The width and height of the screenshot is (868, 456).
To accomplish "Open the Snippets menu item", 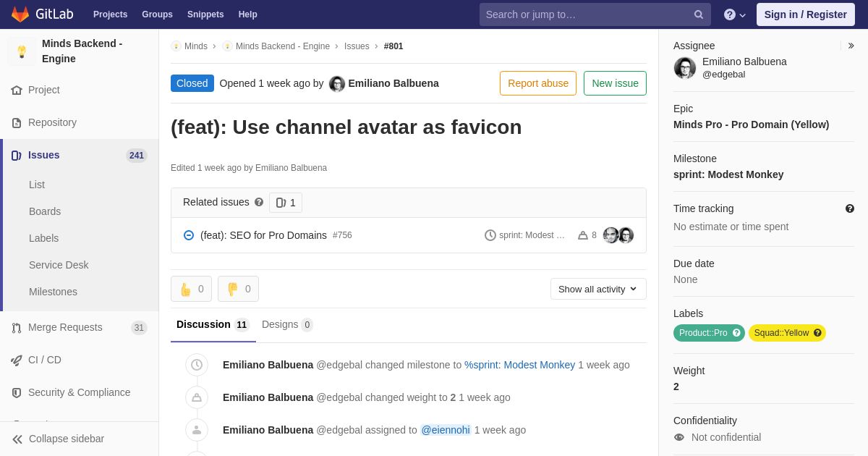I will tap(205, 14).
